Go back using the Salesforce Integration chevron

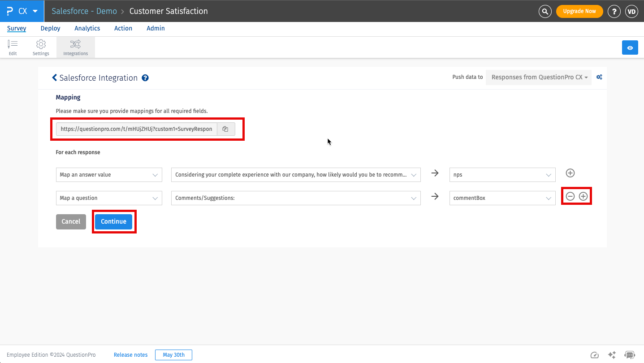(55, 78)
